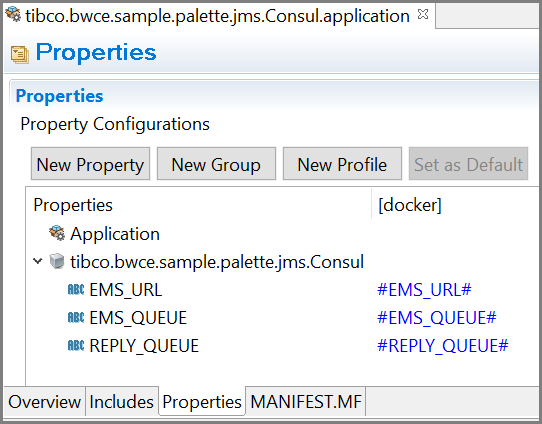Open the MANIFEST.MF tab
Viewport: 542px width, 424px height.
[x=306, y=402]
